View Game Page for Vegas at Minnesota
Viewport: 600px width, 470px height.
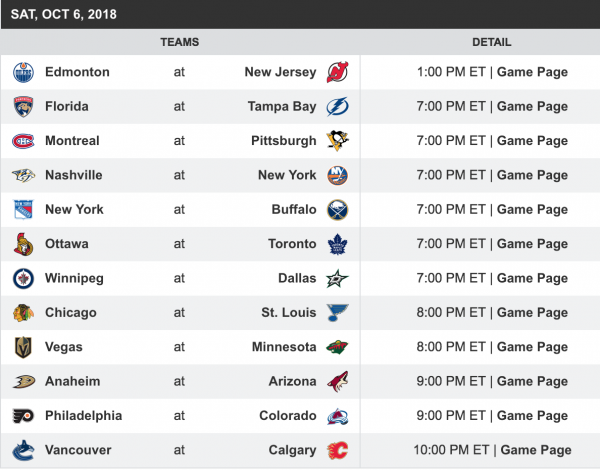[x=532, y=347]
